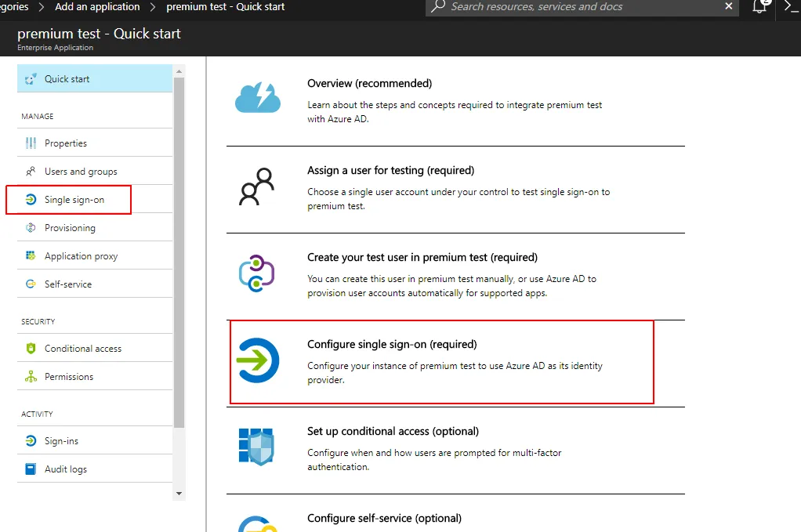Open Self-service menu item

[95, 284]
